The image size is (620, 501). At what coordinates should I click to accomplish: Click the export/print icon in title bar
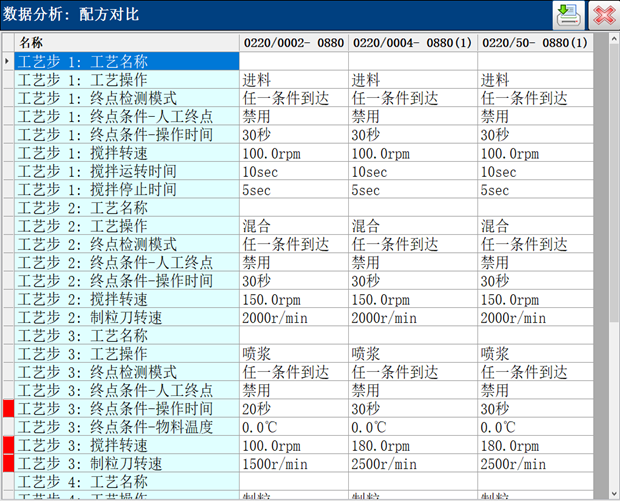tap(569, 15)
